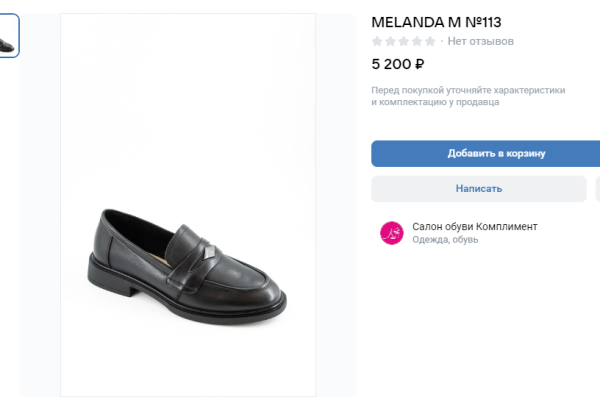Click the partially visible button beside Написать
Image resolution: width=600 pixels, height=400 pixels.
click(597, 188)
